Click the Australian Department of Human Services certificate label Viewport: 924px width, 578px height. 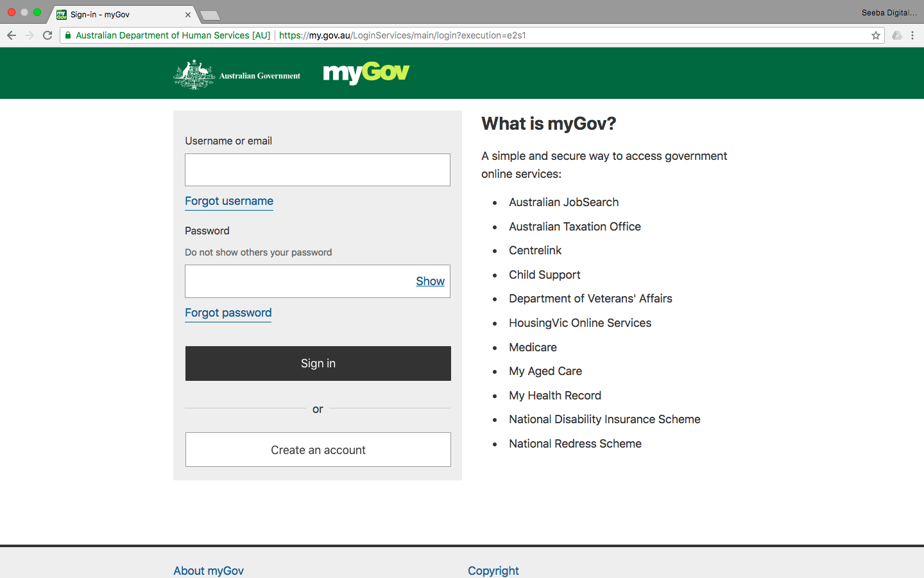click(x=173, y=35)
